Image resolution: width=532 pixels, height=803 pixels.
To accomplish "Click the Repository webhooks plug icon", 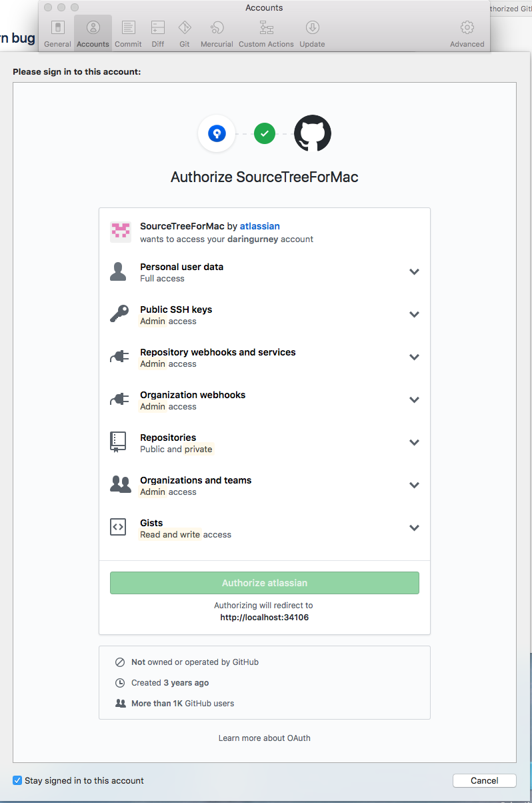I will point(119,357).
